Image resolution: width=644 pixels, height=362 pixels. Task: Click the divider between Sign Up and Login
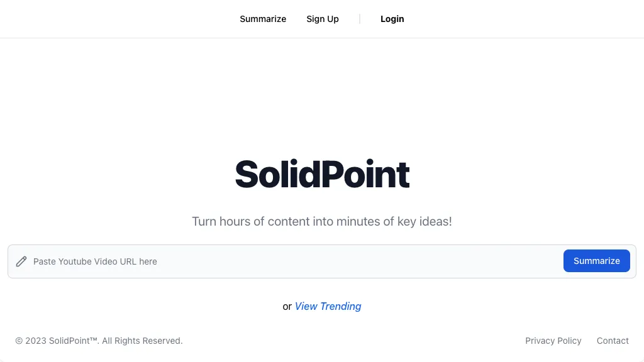359,19
